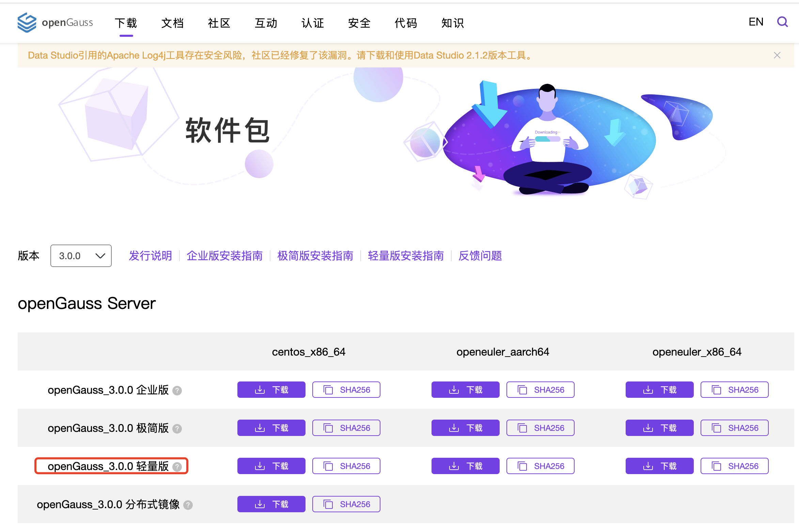The width and height of the screenshot is (799, 532).
Task: Download 企业版 for openeuler_x86_64
Action: [660, 390]
